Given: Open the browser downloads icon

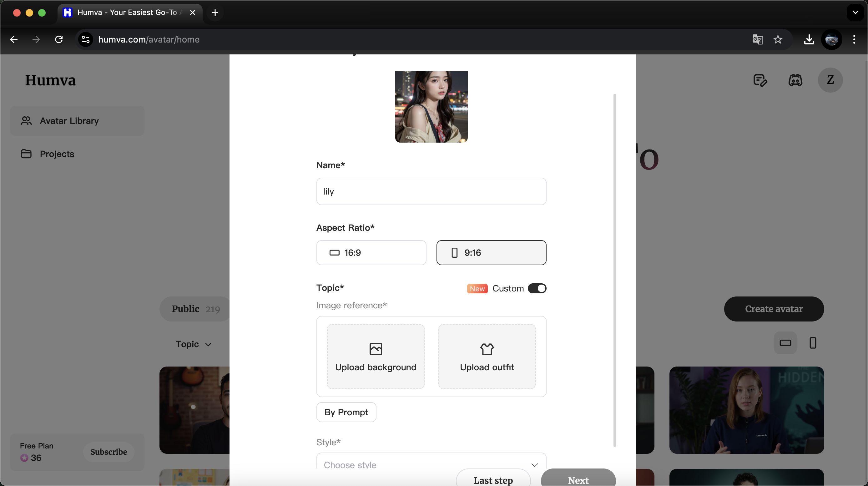Looking at the screenshot, I should coord(809,39).
